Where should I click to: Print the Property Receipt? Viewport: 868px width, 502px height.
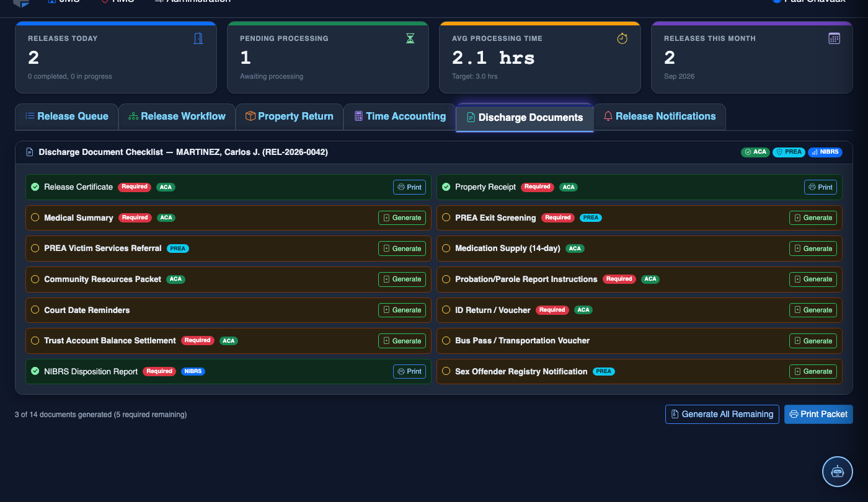click(820, 187)
